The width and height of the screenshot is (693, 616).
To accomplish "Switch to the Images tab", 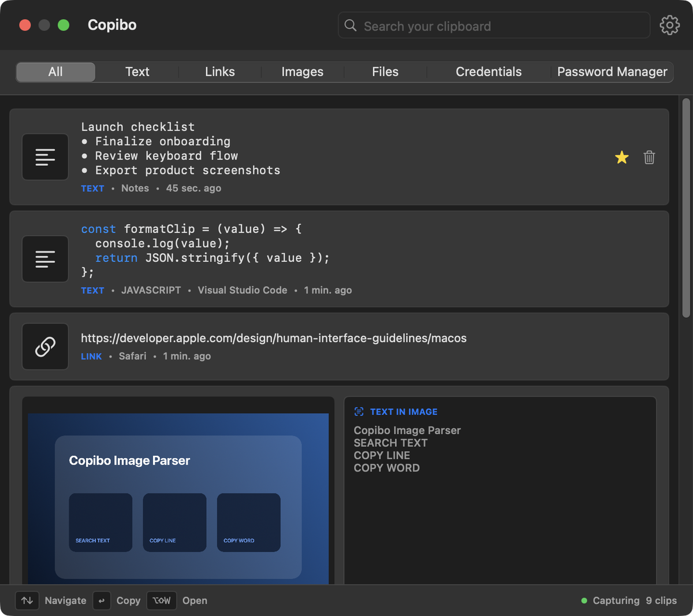I will (303, 72).
